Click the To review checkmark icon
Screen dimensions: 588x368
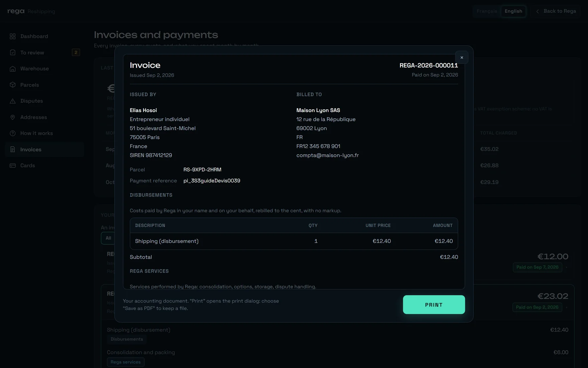[13, 53]
